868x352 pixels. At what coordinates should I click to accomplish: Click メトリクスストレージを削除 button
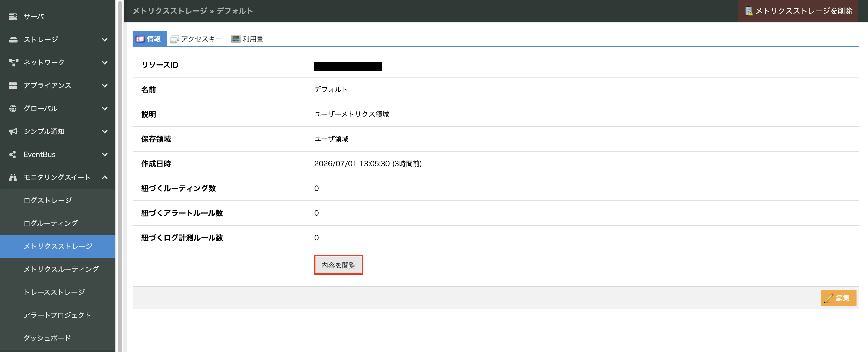(799, 11)
